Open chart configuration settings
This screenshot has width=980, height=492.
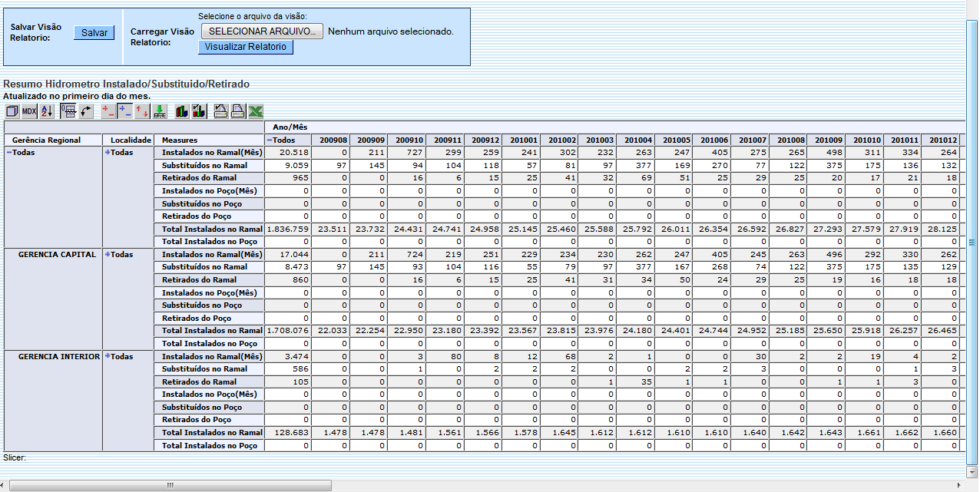[x=198, y=111]
